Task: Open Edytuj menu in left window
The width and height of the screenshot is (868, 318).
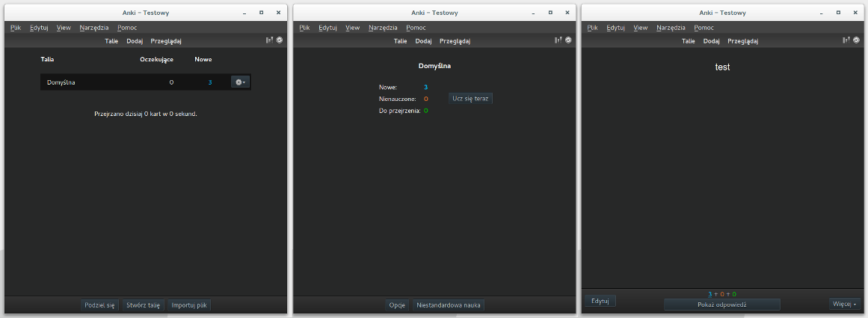Action: [x=40, y=28]
